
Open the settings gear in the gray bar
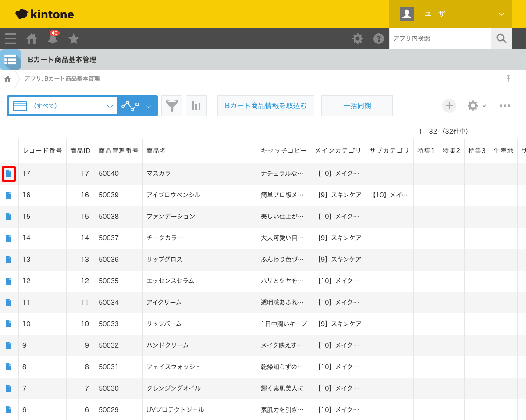tap(358, 39)
